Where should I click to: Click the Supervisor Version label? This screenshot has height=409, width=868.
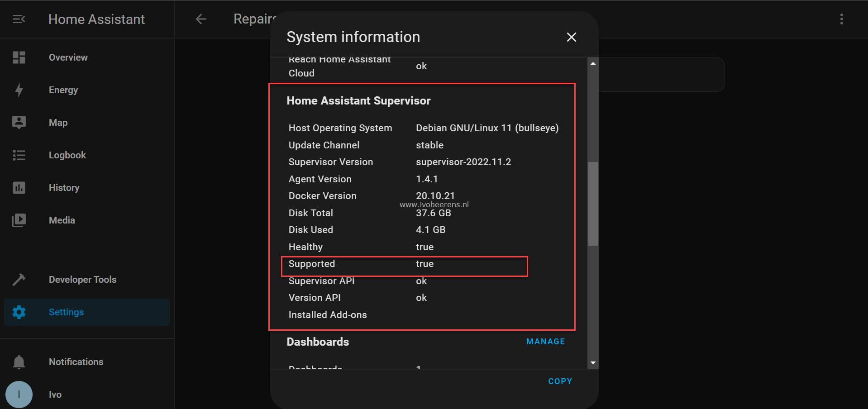331,162
